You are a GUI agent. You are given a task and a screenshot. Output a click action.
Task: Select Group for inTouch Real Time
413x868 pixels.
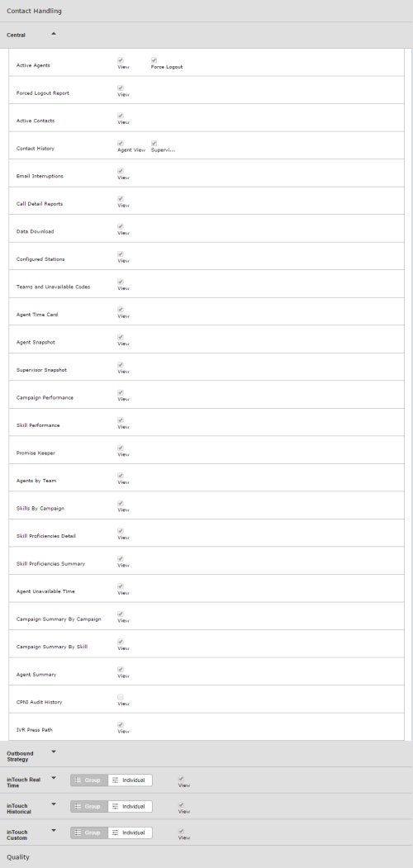89,780
